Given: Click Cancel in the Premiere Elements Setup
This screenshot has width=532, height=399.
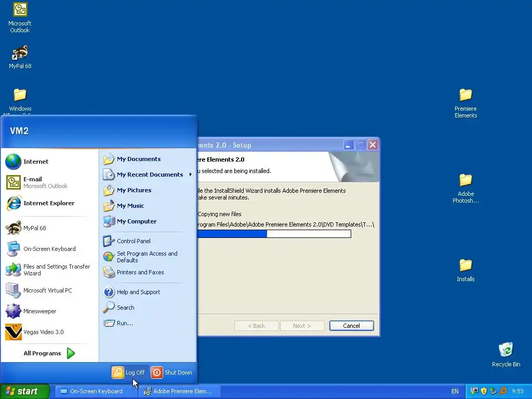Looking at the screenshot, I should coord(352,326).
